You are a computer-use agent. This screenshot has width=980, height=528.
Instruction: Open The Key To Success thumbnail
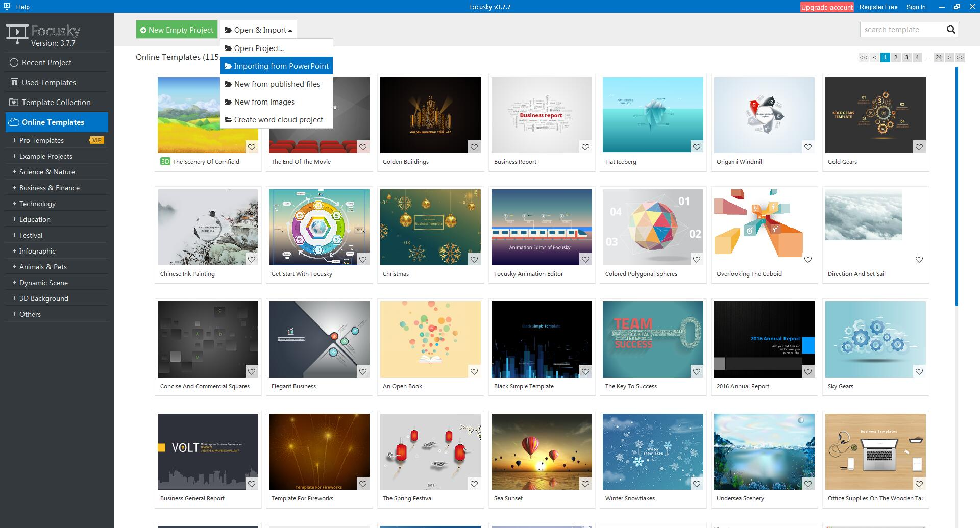pyautogui.click(x=653, y=339)
